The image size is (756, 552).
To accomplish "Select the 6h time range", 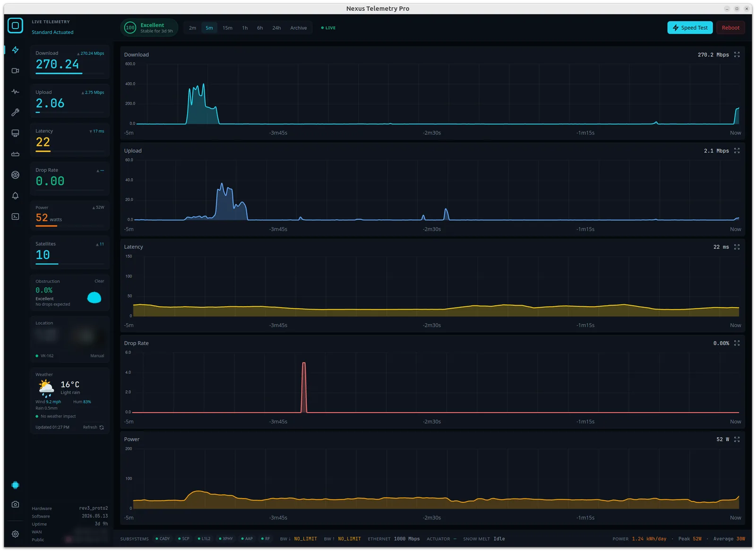I will click(x=260, y=28).
